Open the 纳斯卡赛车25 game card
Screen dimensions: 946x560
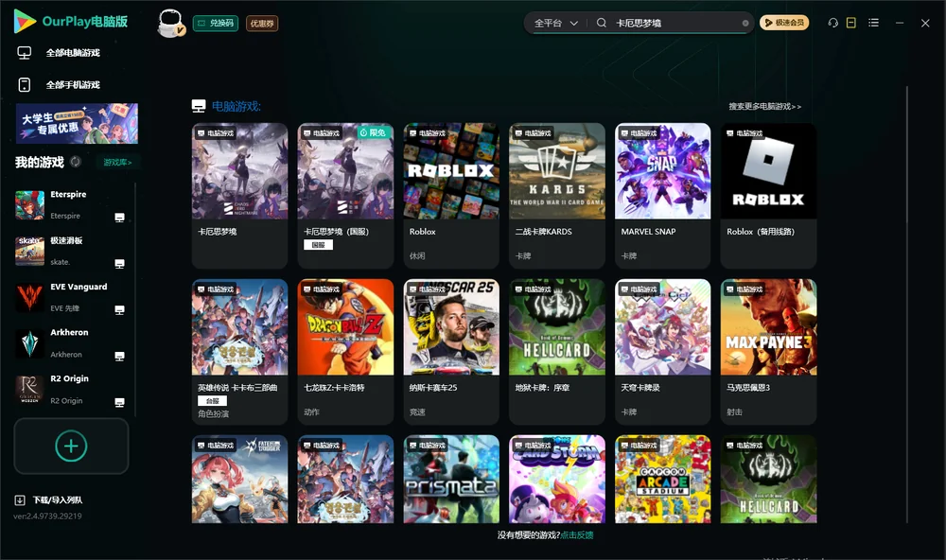tap(451, 352)
